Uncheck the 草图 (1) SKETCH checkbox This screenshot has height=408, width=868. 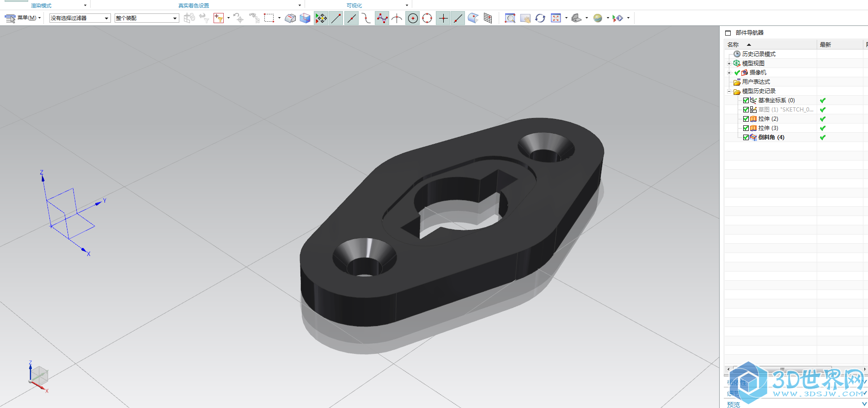746,110
